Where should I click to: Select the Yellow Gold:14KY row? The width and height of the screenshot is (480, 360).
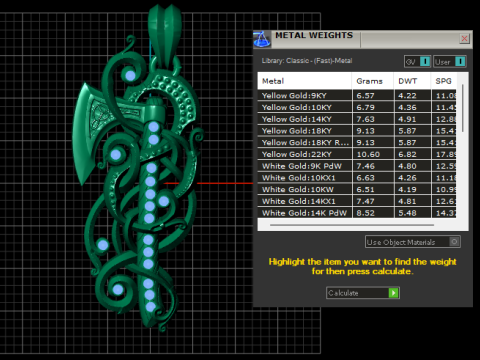click(x=357, y=119)
